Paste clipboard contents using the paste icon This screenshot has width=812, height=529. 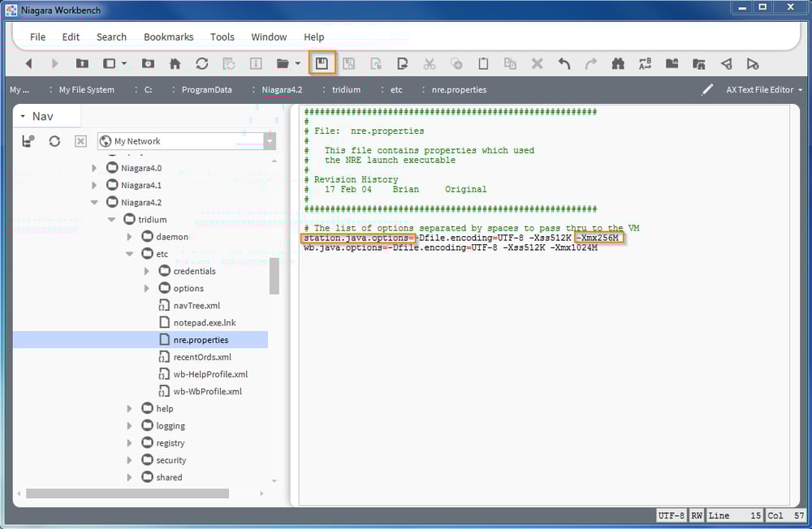[x=483, y=63]
